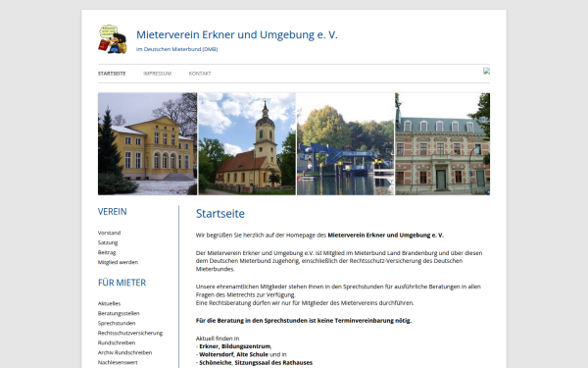588x368 pixels.
Task: Go to the Startseite menu item
Action: pyautogui.click(x=112, y=74)
